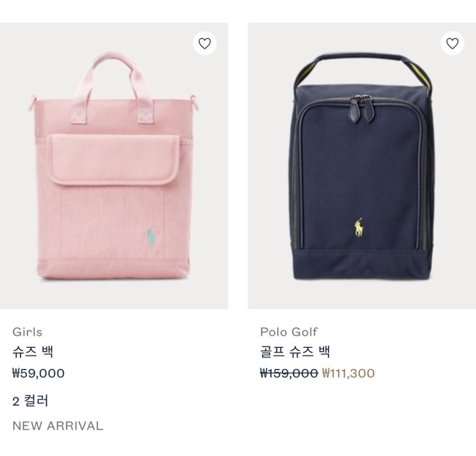This screenshot has height=456, width=476.
Task: Click the crossed-out ₩159,000 original price
Action: 289,373
